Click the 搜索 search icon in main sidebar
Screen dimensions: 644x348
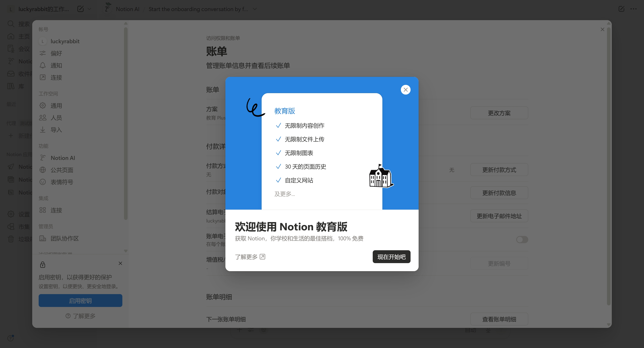click(x=11, y=24)
